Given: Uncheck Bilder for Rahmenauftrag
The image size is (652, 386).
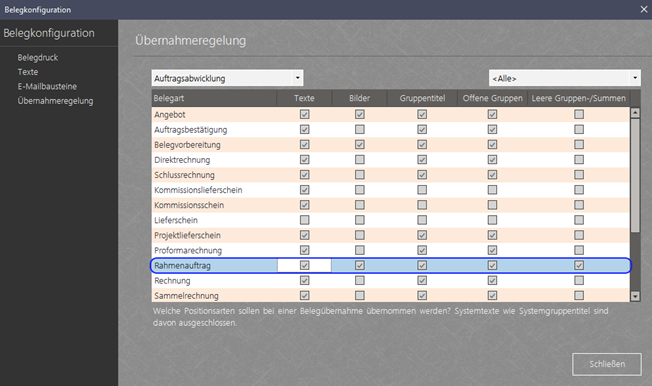Looking at the screenshot, I should point(360,265).
